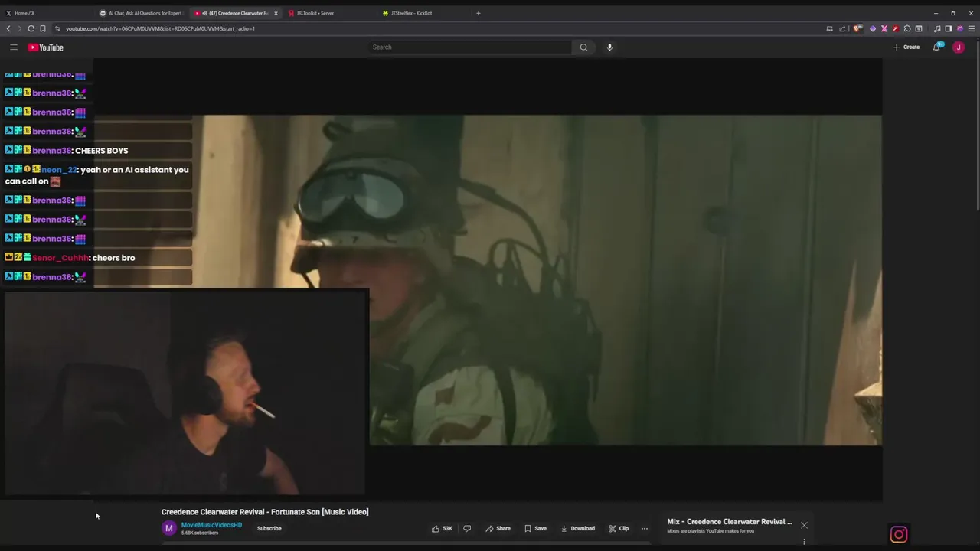This screenshot has width=980, height=551.
Task: Share the Fortunate Son video
Action: (x=498, y=528)
